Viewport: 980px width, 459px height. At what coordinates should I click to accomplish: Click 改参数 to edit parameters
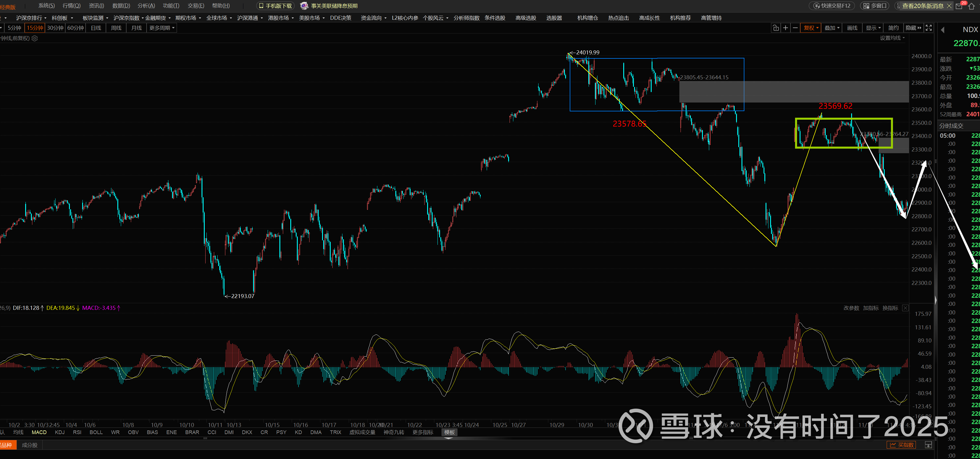(851, 308)
